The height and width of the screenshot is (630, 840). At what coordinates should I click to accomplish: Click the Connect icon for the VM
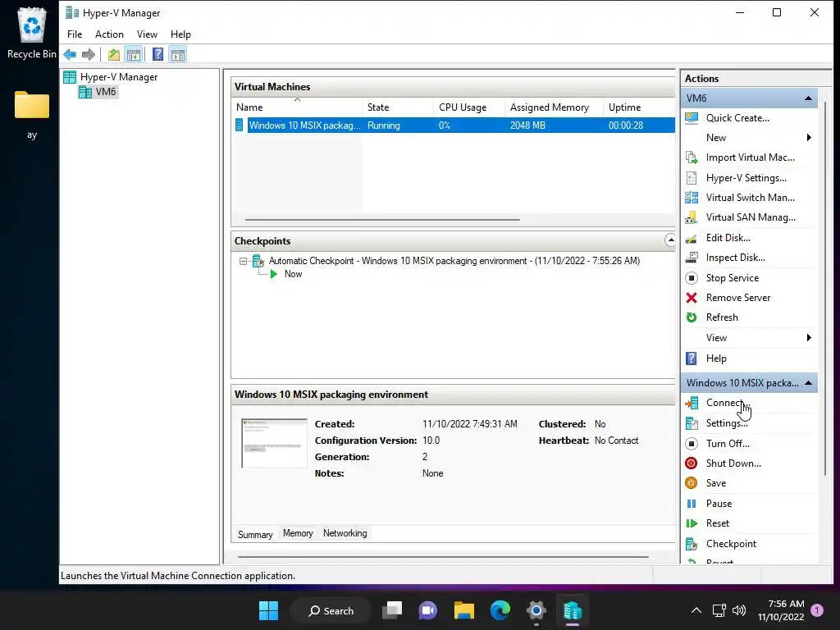(x=692, y=403)
